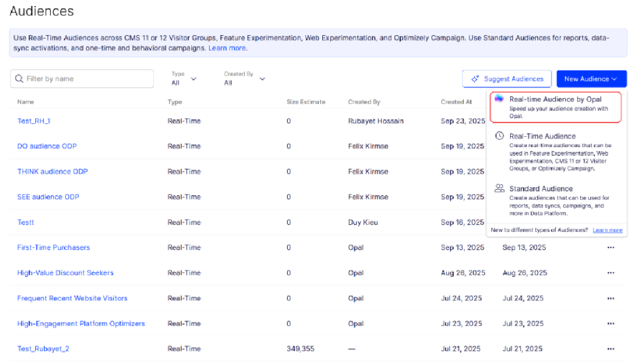Click Duy Kieu in Created By column
This screenshot has height=364, width=635.
click(x=363, y=222)
